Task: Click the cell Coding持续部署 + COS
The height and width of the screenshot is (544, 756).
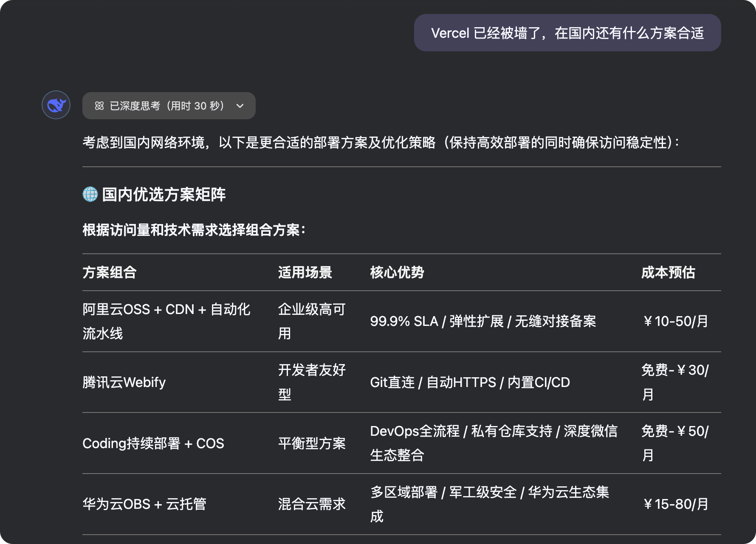Action: [153, 443]
